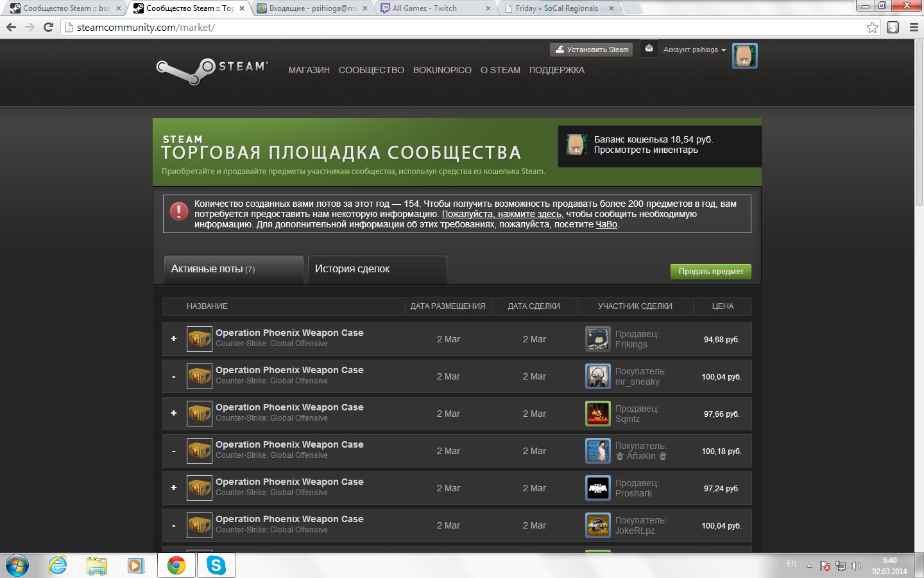Open File Explorer from taskbar
Image resolution: width=924 pixels, height=578 pixels.
pos(97,565)
